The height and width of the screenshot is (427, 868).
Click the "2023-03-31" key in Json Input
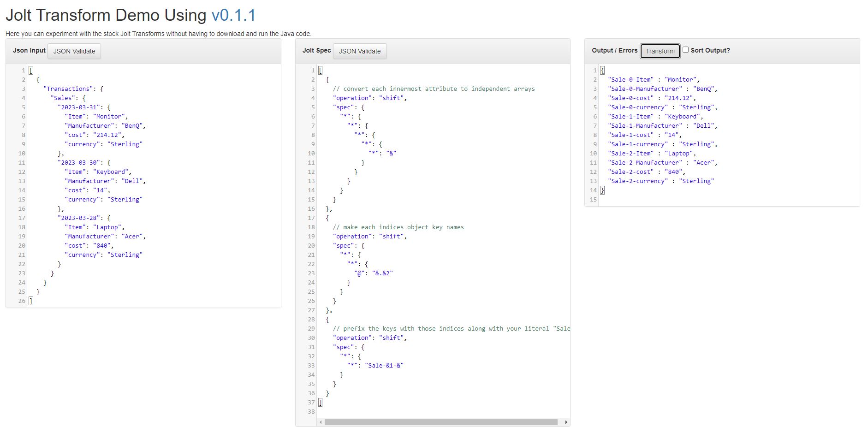point(79,107)
